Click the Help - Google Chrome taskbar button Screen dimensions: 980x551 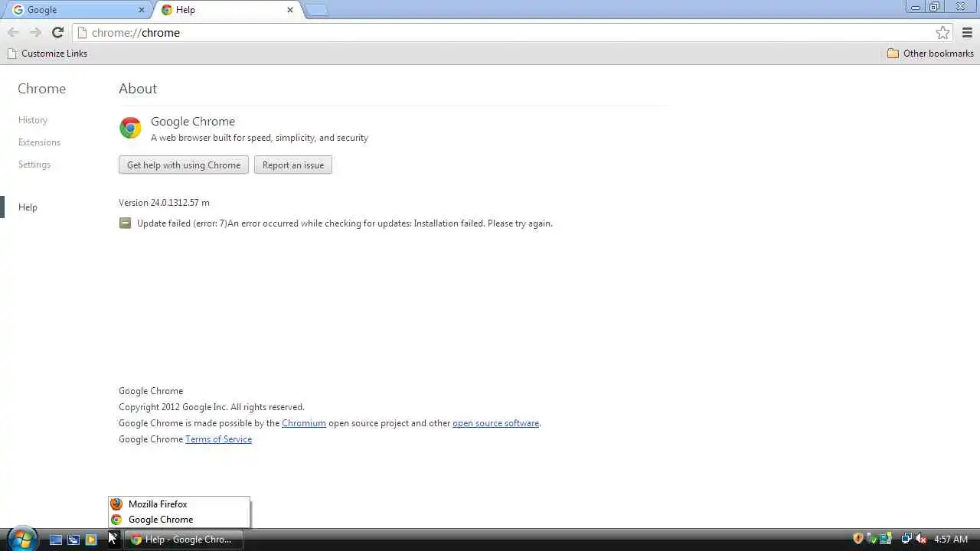(x=184, y=540)
